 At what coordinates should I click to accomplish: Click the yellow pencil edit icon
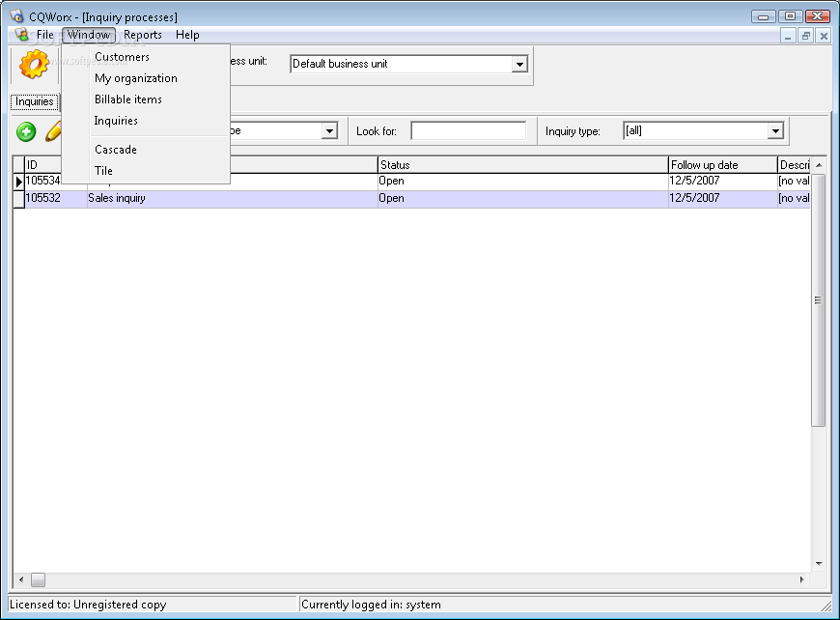pyautogui.click(x=53, y=132)
